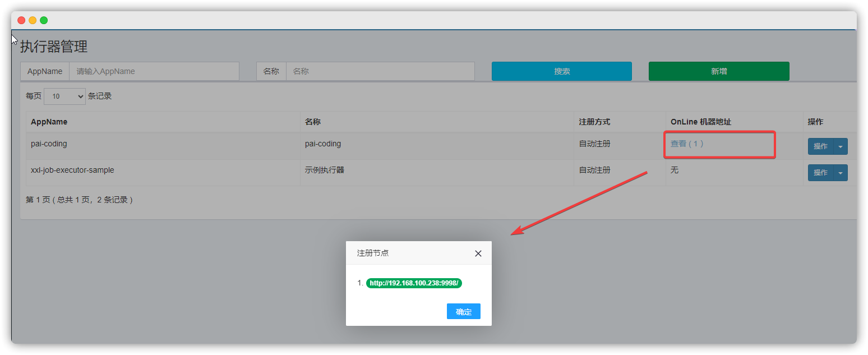The image size is (868, 355).
Task: Focus the AppName search input field
Action: (x=154, y=71)
